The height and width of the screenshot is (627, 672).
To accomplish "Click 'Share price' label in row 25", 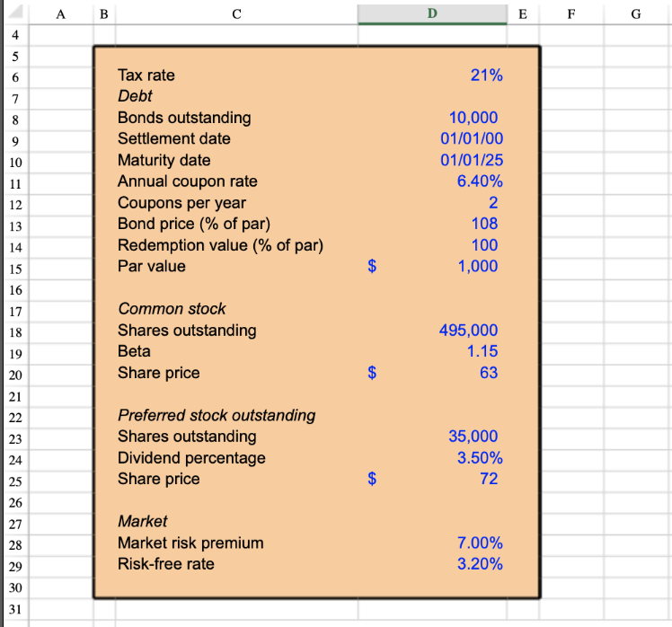I will coord(159,479).
